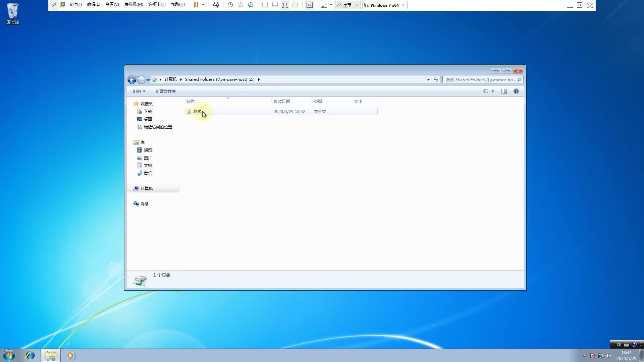Click the full screen mode icon

[285, 5]
